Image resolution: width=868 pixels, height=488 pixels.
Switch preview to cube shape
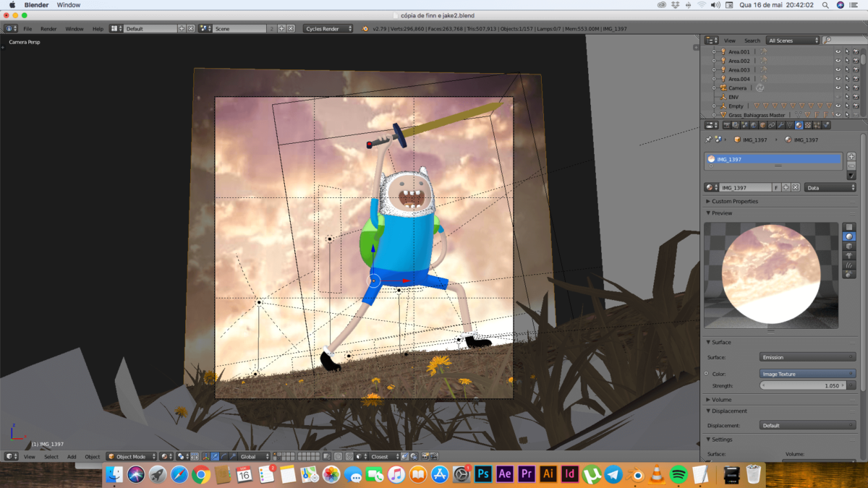pos(849,246)
